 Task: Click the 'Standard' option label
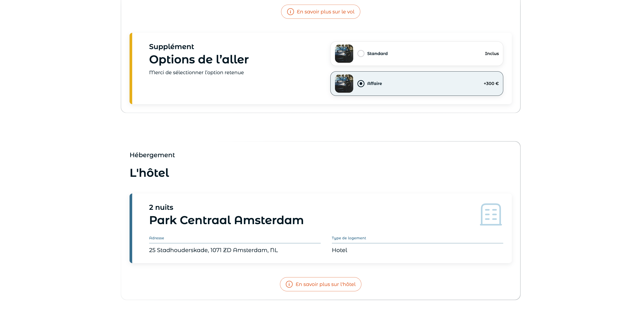tap(377, 54)
